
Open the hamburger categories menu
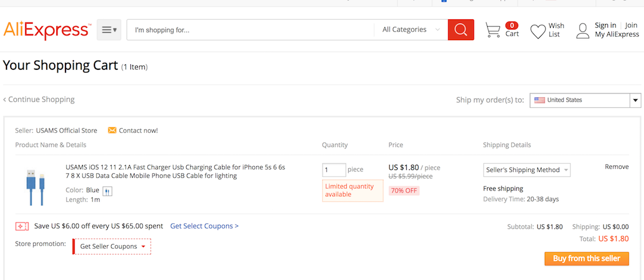tap(109, 30)
